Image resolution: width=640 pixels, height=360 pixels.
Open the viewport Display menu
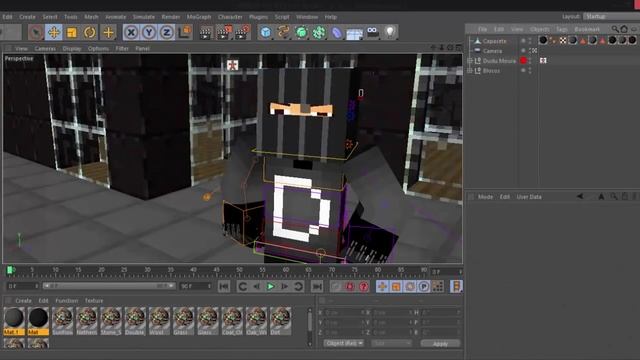pyautogui.click(x=72, y=48)
